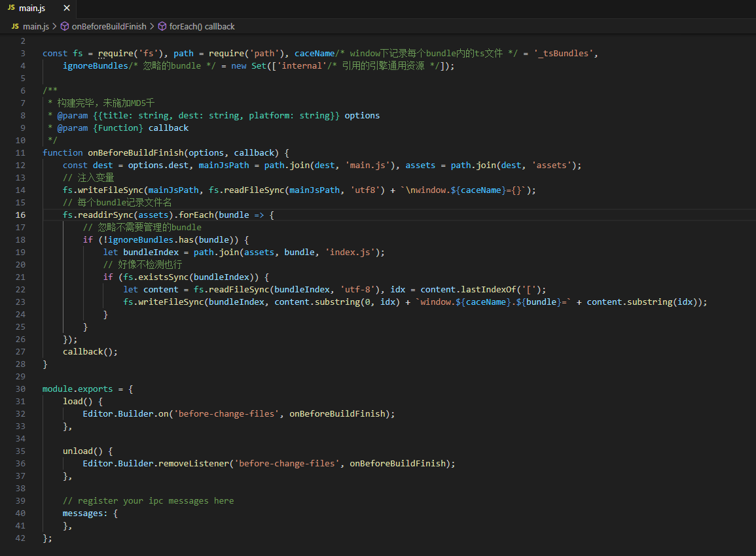
Task: Click the cube symbol icon before forEach()
Action: click(x=162, y=27)
